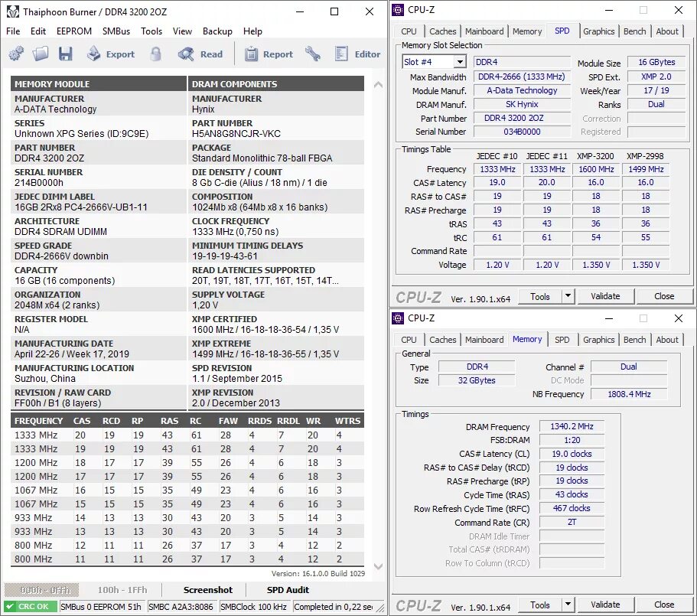
Task: Open Caches tab in upper CPU-Z
Action: pyautogui.click(x=442, y=31)
